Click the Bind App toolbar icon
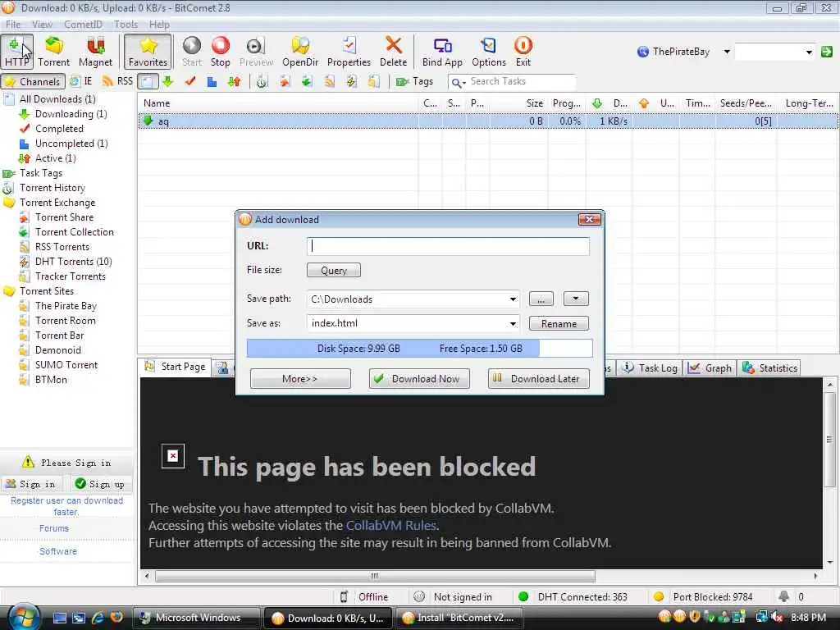The width and height of the screenshot is (840, 630). pyautogui.click(x=442, y=52)
